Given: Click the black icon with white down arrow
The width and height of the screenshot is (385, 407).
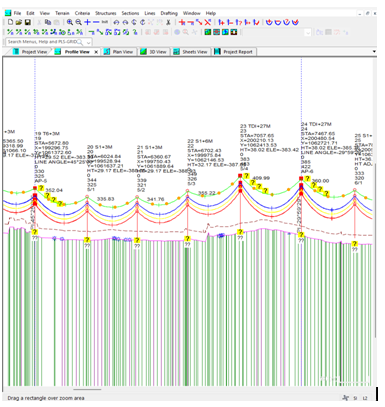Looking at the screenshot, I should click(234, 32).
